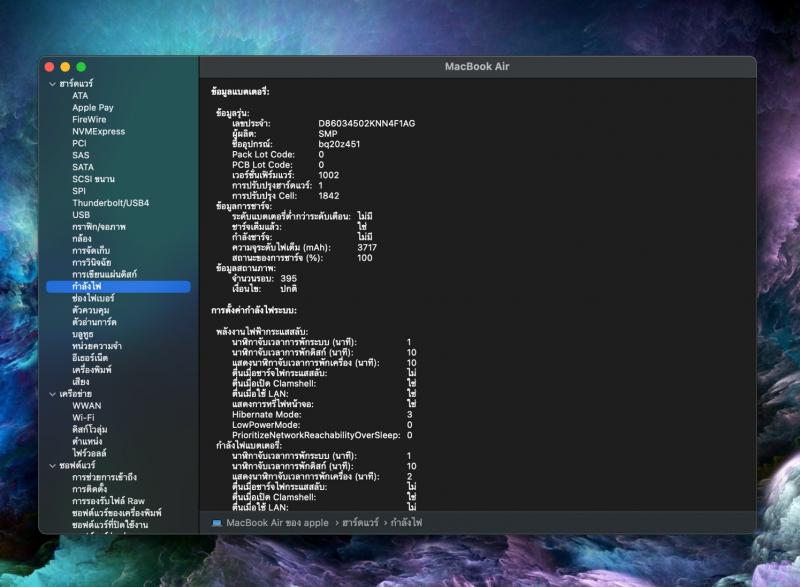Click the Hibernate Mode label
The image size is (800, 587).
[x=267, y=415]
